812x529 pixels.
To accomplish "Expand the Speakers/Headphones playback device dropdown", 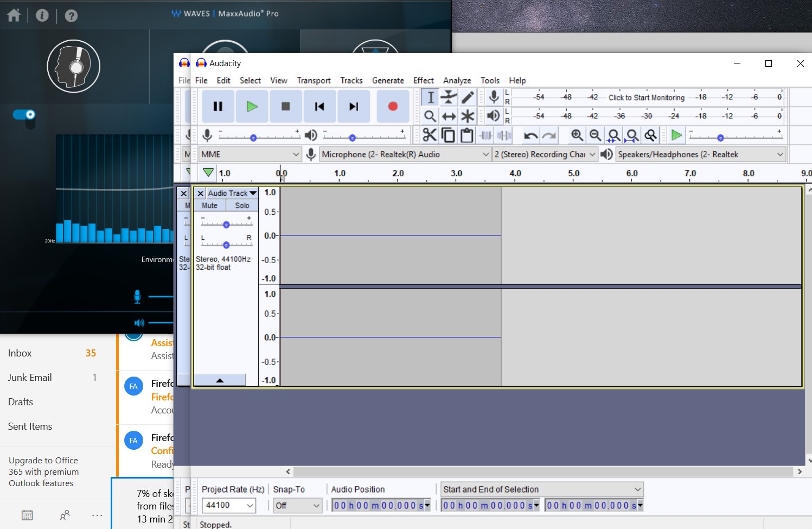I will click(x=701, y=155).
